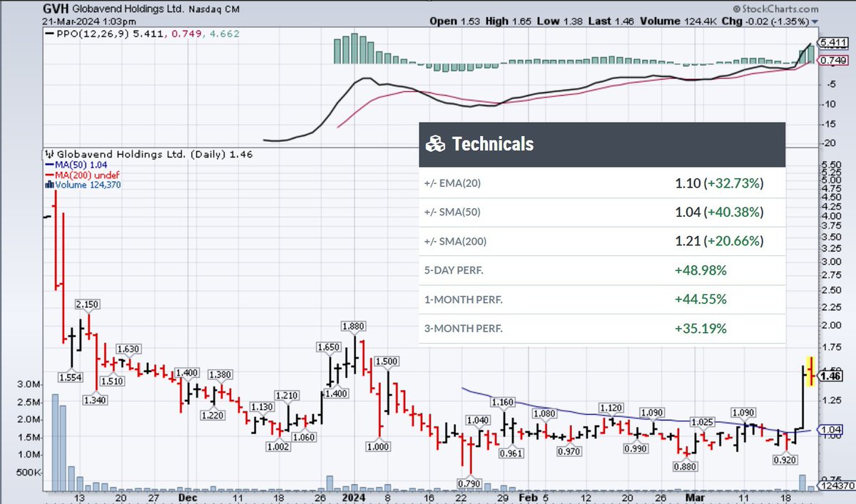Click the 1.04 (+40.38%) SMA value
This screenshot has width=856, height=504.
[719, 212]
